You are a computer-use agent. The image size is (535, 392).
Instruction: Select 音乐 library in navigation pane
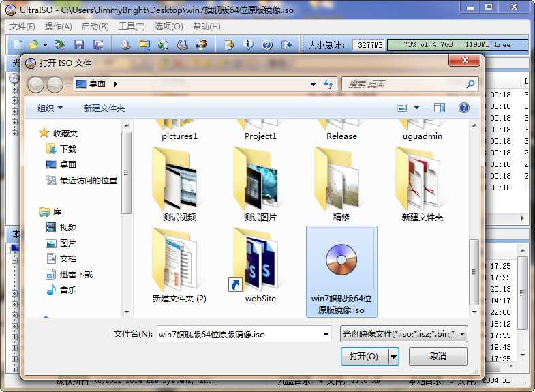pos(61,290)
